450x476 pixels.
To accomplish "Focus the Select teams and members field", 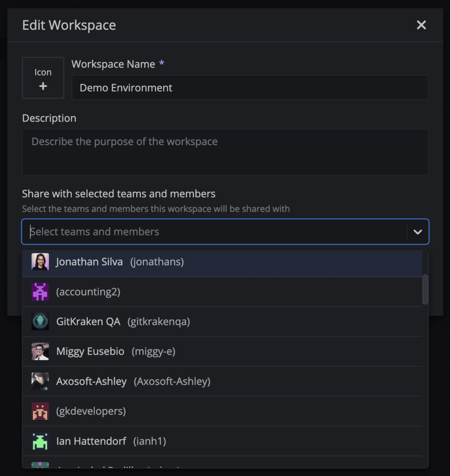I will click(214, 232).
